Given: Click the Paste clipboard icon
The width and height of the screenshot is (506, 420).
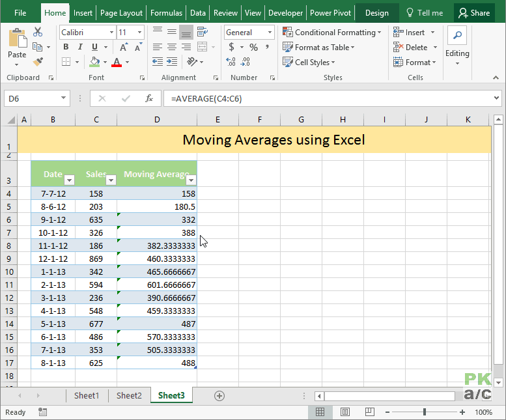Looking at the screenshot, I should [x=17, y=38].
